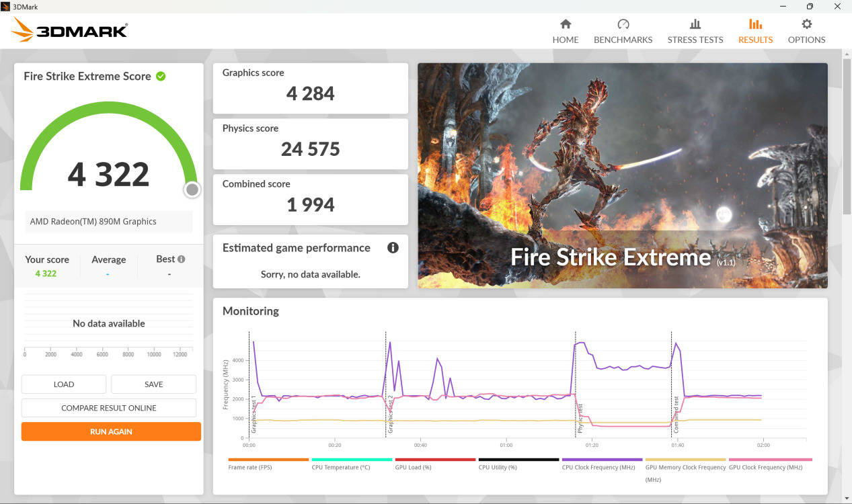Click info icon beside Estimated game performance

click(x=393, y=247)
